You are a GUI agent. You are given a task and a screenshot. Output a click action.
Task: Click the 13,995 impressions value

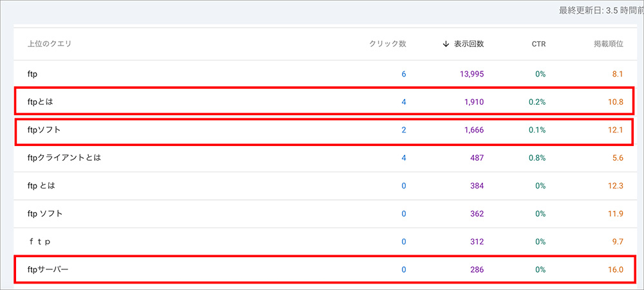[x=471, y=75]
